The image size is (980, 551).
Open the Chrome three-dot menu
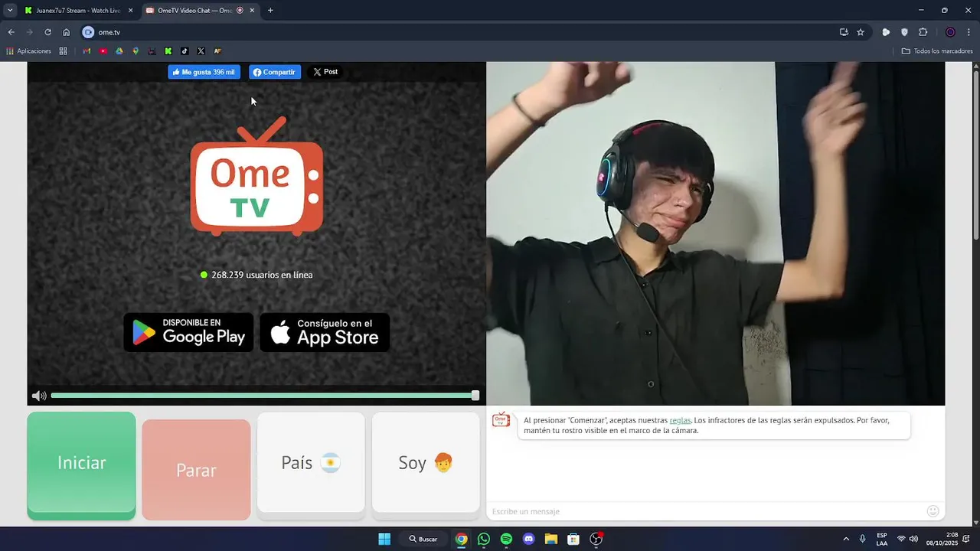click(969, 32)
